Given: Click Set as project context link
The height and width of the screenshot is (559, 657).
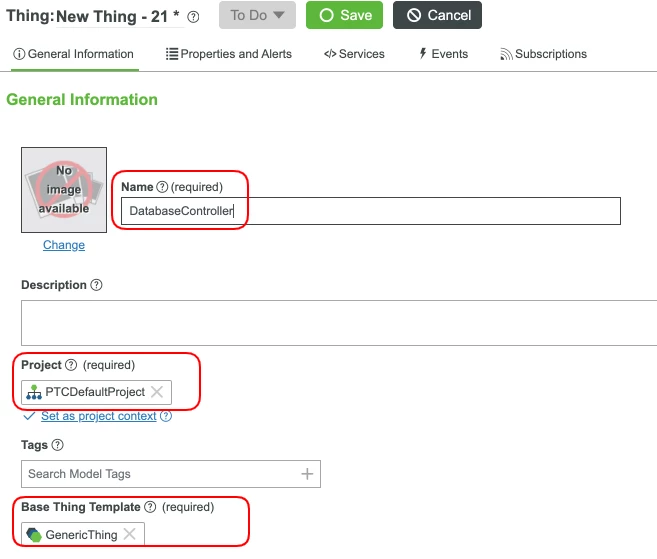Looking at the screenshot, I should pos(98,416).
